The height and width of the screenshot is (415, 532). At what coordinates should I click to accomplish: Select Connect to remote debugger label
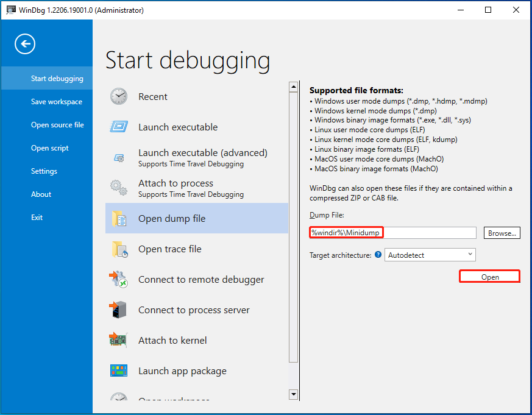click(x=201, y=279)
